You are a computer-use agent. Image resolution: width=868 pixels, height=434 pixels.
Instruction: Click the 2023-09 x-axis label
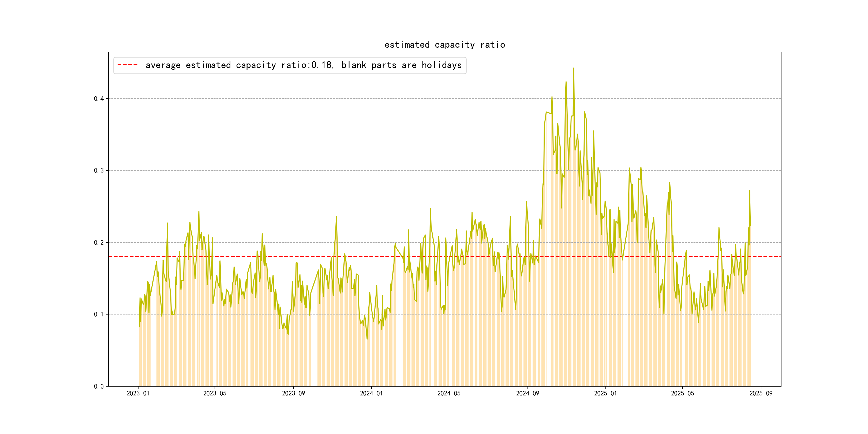click(293, 393)
